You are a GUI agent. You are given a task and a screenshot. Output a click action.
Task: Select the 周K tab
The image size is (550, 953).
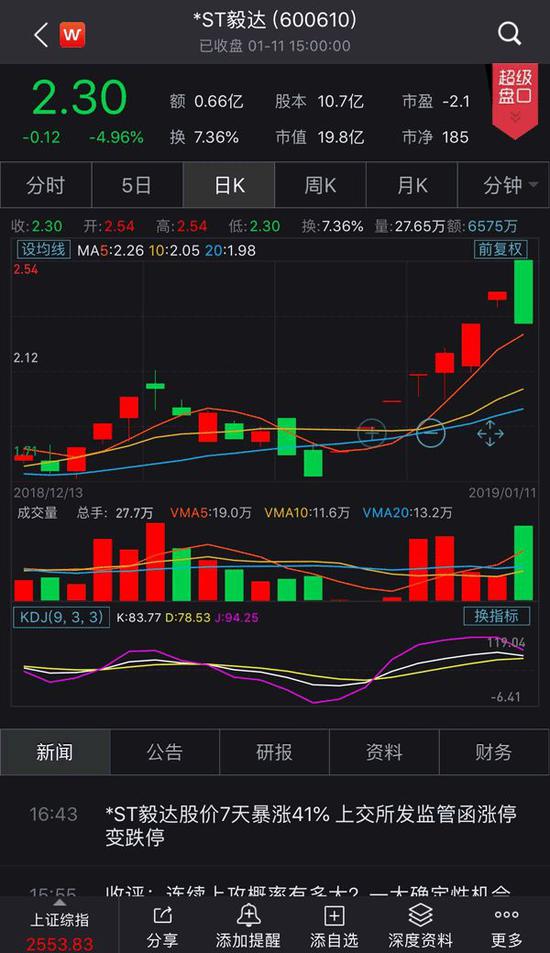(320, 185)
